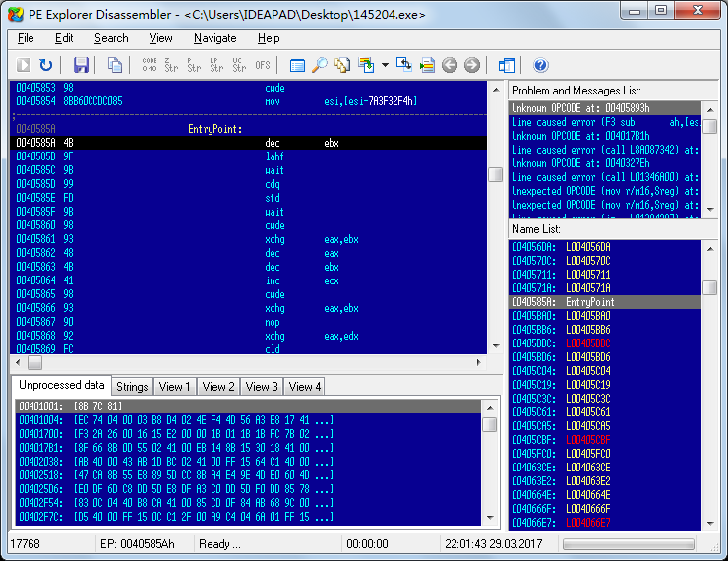Click disassembly horizontal scroll right arrow
The width and height of the screenshot is (728, 561).
479,362
